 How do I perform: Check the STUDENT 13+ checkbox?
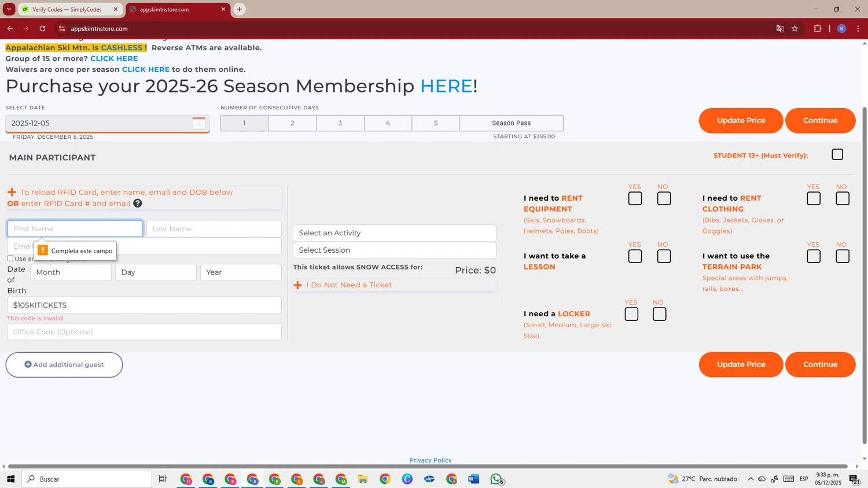(837, 154)
